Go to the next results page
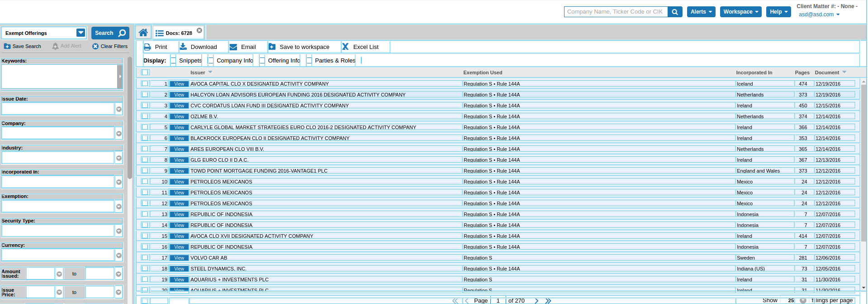This screenshot has width=868, height=304. (536, 301)
